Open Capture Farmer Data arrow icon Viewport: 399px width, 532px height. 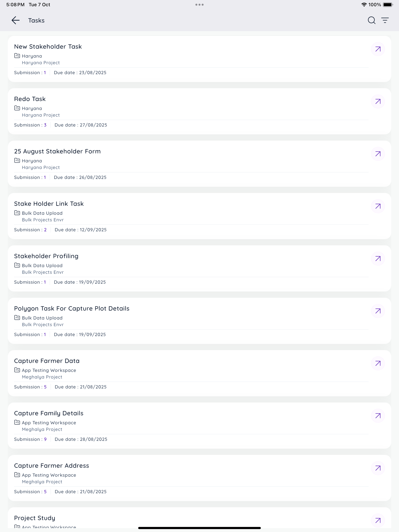(x=378, y=363)
